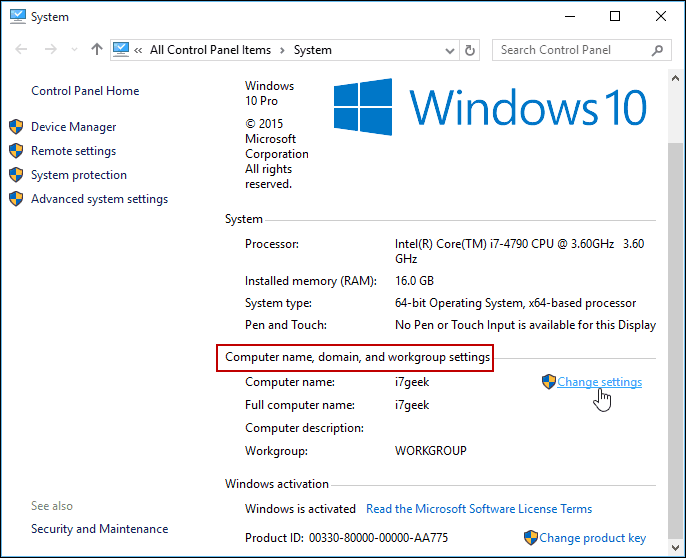The image size is (686, 558).
Task: Open Advanced system settings
Action: 99,199
